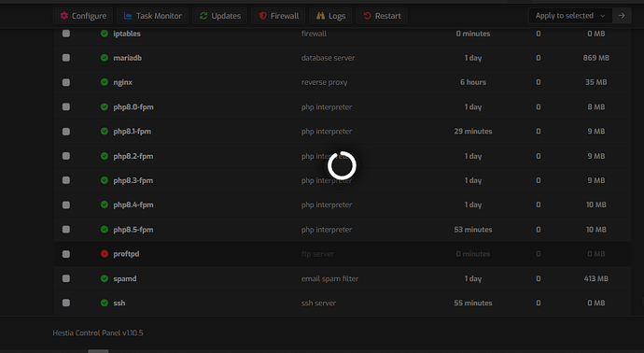Open the ssh service name
644x353 pixels.
pyautogui.click(x=119, y=303)
